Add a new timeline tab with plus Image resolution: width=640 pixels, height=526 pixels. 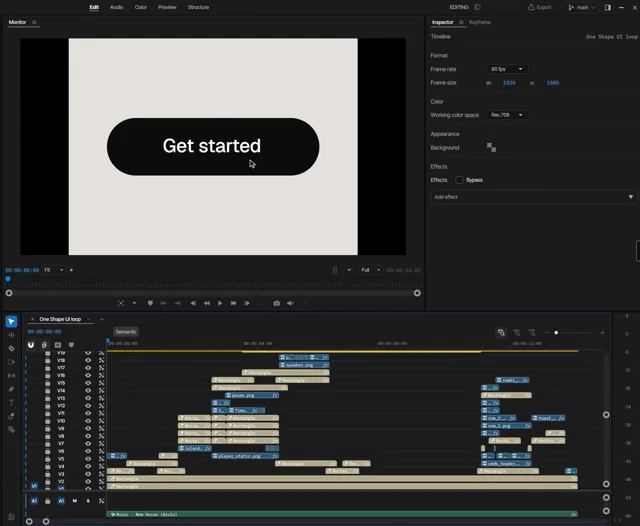[102, 319]
